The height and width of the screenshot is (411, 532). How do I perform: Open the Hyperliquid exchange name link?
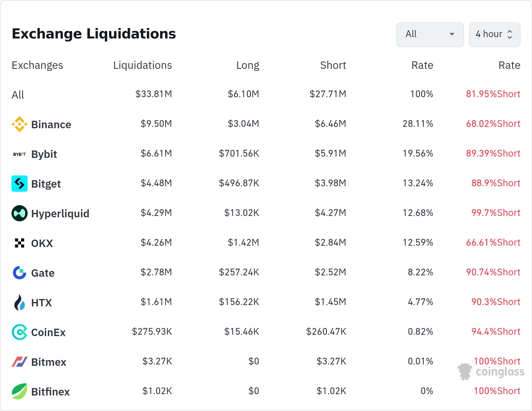pos(60,214)
